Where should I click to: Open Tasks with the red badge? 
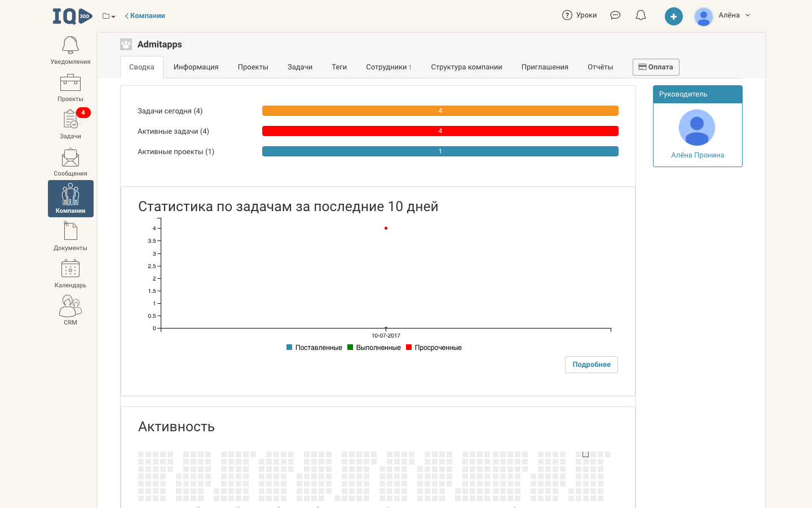pyautogui.click(x=70, y=124)
